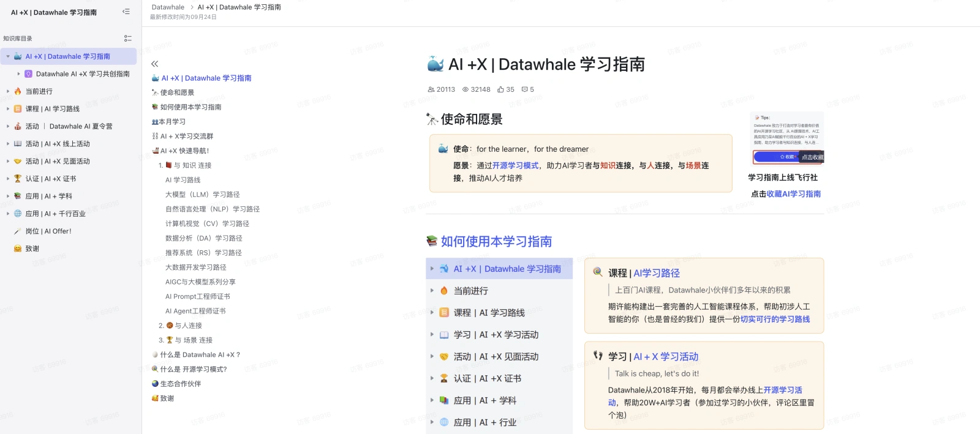
Task: Click the Datawhale breadcrumb link
Action: (x=168, y=7)
